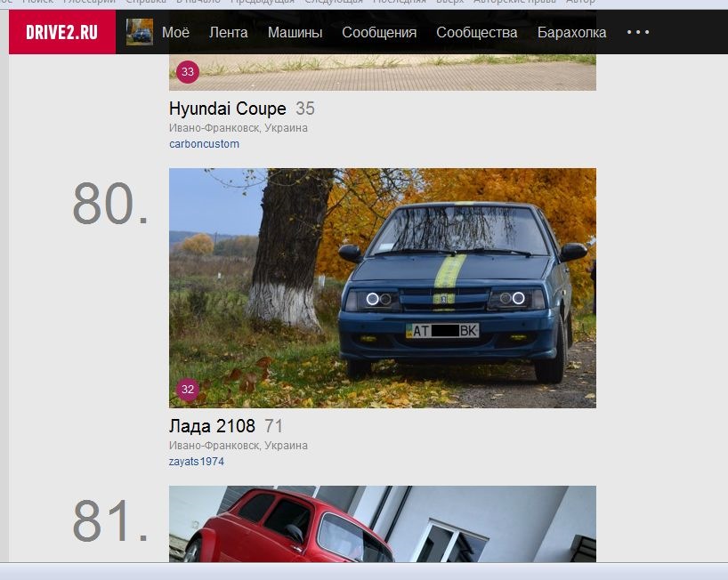
Task: Open the red car photo ranked 81
Action: [383, 524]
